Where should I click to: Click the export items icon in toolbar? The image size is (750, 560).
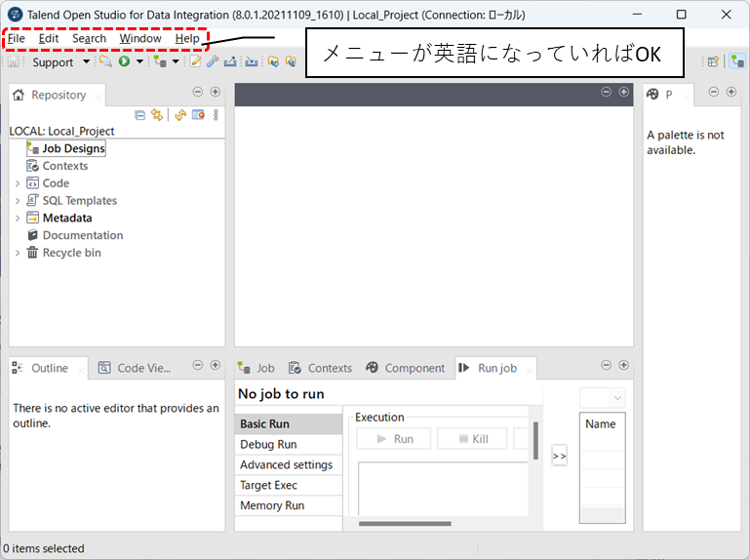230,61
